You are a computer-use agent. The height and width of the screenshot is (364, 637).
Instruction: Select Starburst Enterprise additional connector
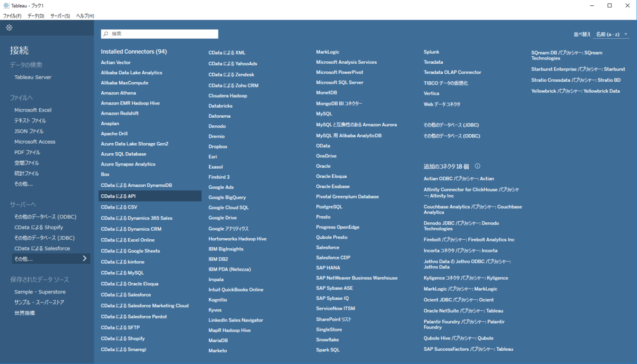pyautogui.click(x=578, y=69)
